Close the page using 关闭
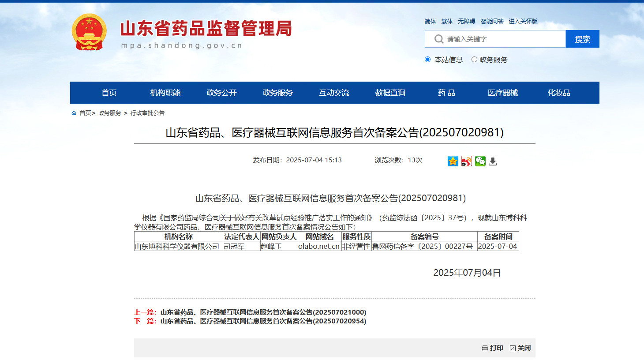644x364 pixels. 520,348
